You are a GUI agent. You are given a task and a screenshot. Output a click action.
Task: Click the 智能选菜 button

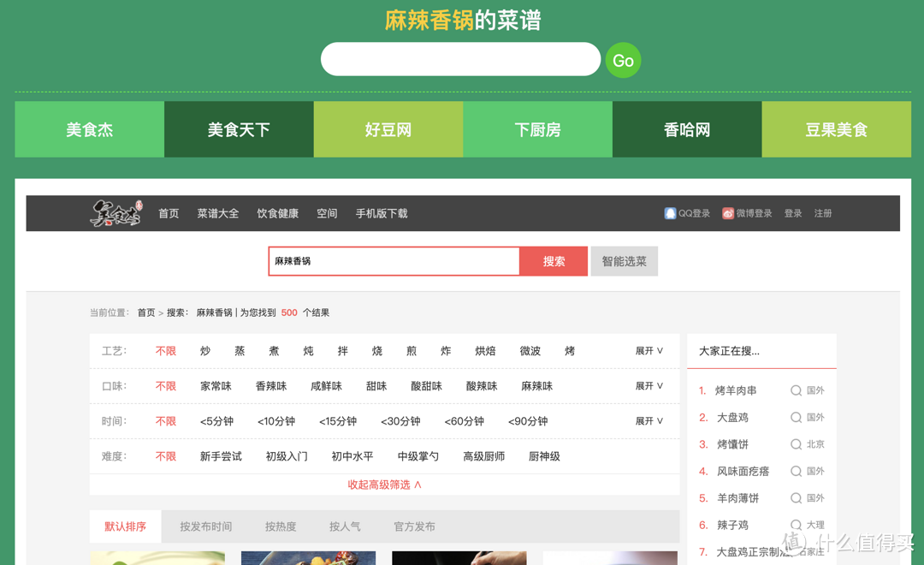(x=624, y=261)
